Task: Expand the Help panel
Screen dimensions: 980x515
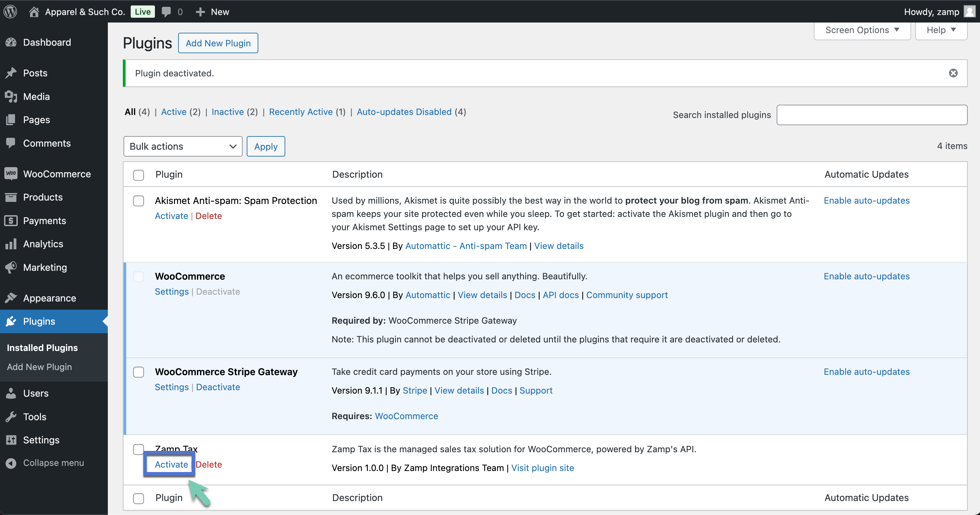Action: (x=941, y=30)
